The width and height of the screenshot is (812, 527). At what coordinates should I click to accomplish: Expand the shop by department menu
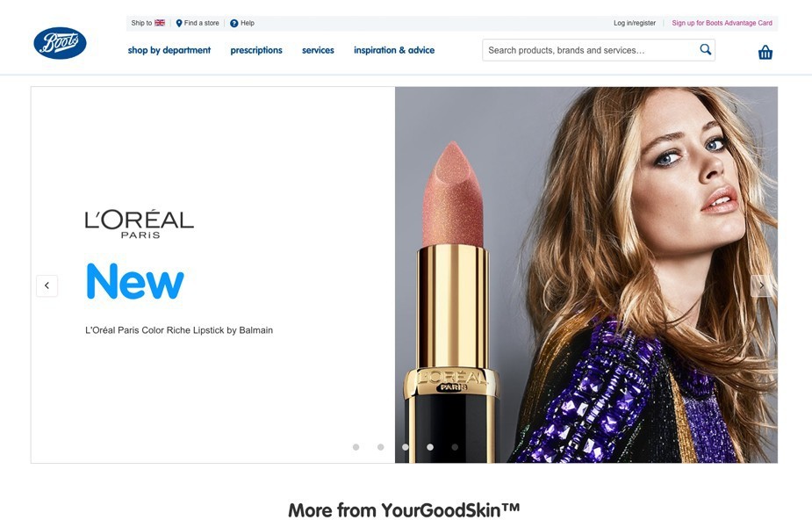pos(169,50)
